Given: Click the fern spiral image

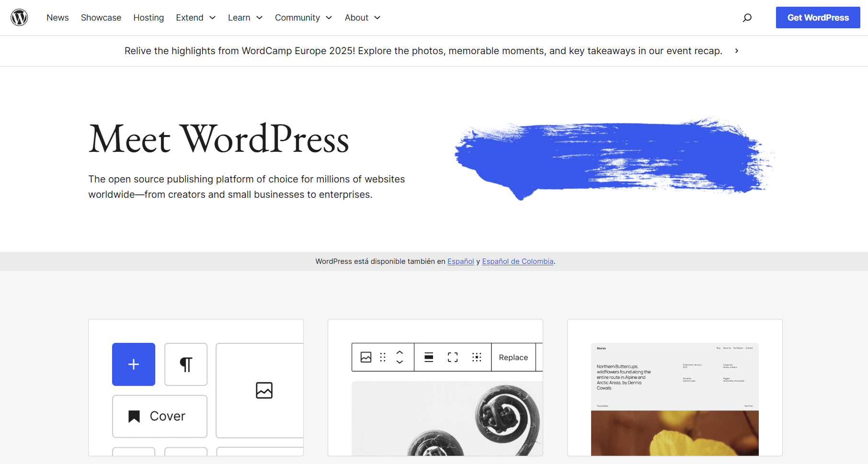Looking at the screenshot, I should pos(447,419).
